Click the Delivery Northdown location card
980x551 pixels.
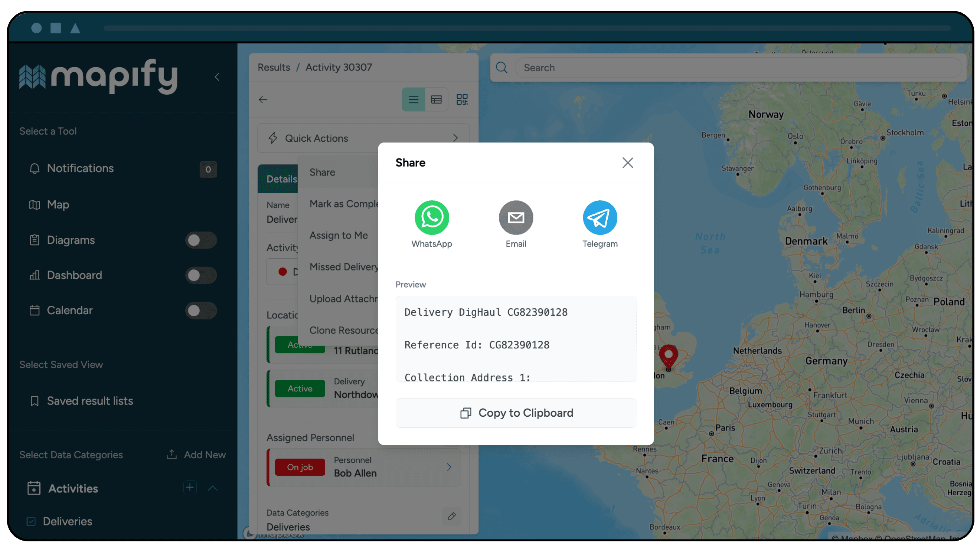coord(323,388)
